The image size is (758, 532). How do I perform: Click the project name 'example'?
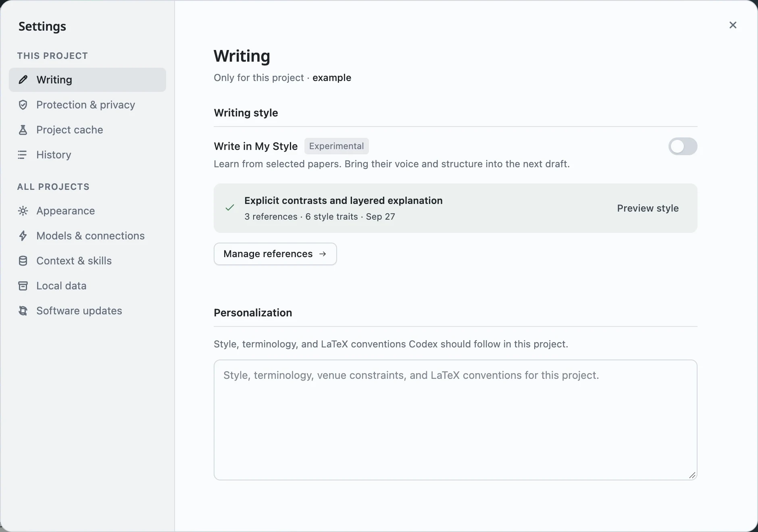[x=332, y=78]
